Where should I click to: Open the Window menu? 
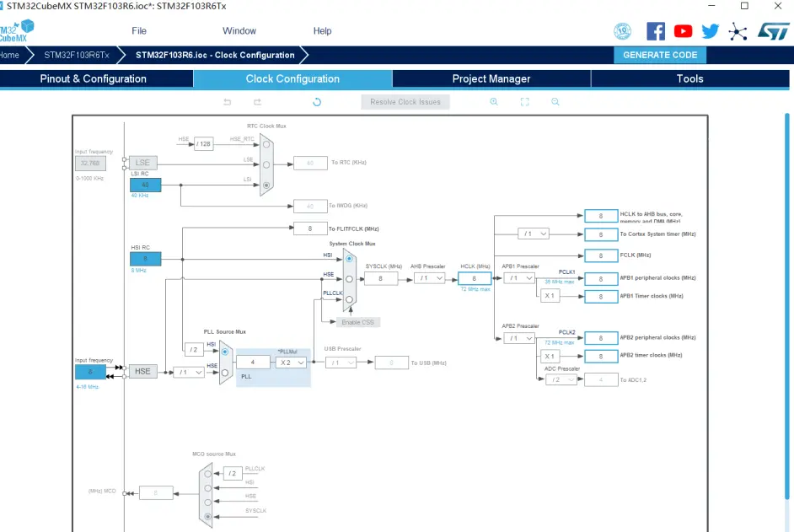click(239, 31)
